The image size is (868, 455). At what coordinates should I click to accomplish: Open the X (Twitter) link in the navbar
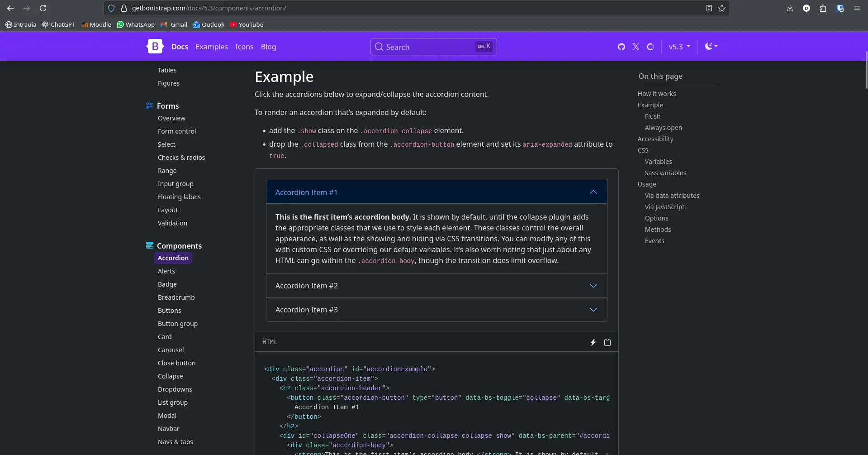(x=636, y=47)
